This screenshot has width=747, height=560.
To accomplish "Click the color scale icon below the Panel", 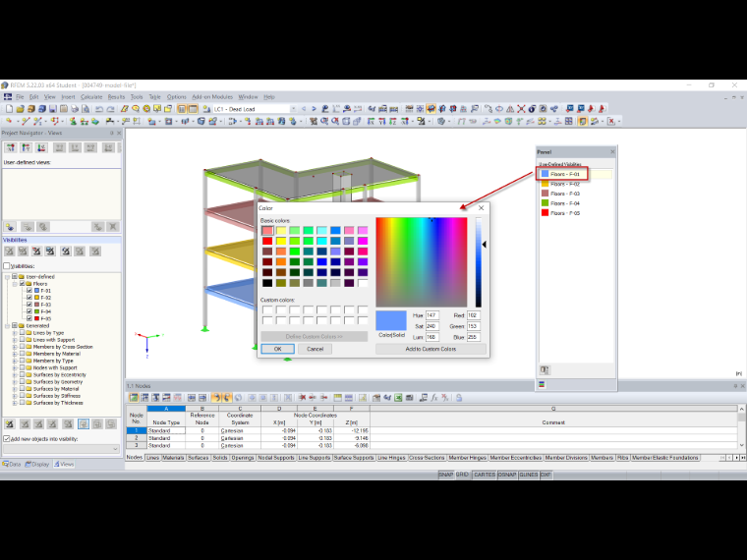I will [542, 385].
